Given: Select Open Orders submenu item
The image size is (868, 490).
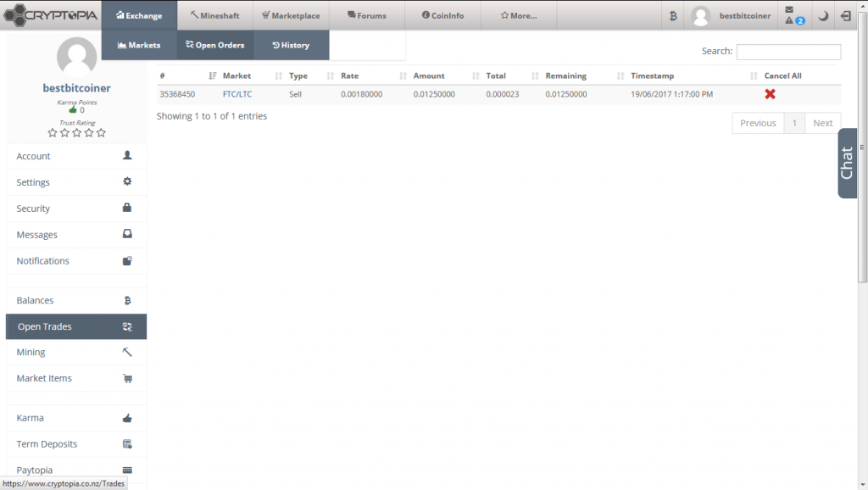Looking at the screenshot, I should coord(214,45).
